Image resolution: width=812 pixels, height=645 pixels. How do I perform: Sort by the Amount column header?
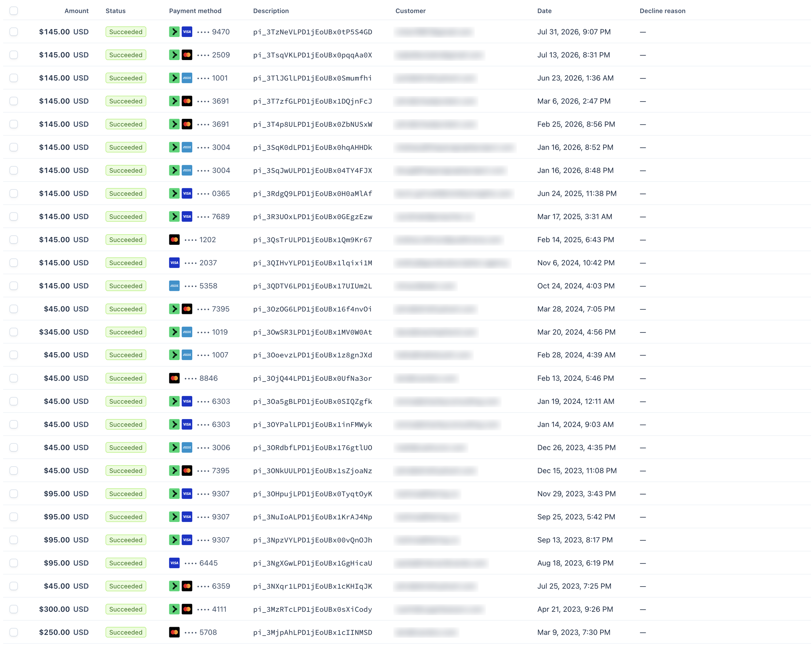[x=76, y=11]
